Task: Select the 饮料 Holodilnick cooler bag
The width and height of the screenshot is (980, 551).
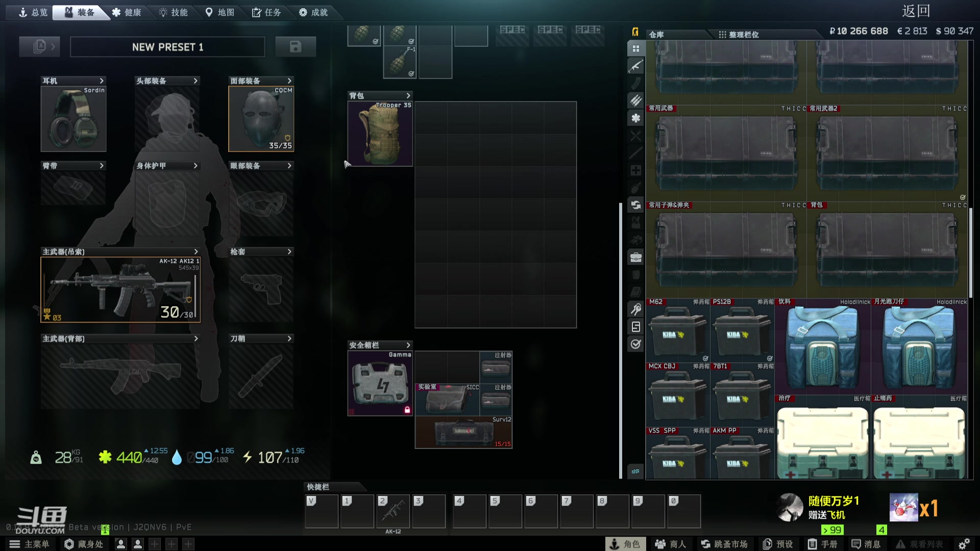Action: (x=822, y=346)
